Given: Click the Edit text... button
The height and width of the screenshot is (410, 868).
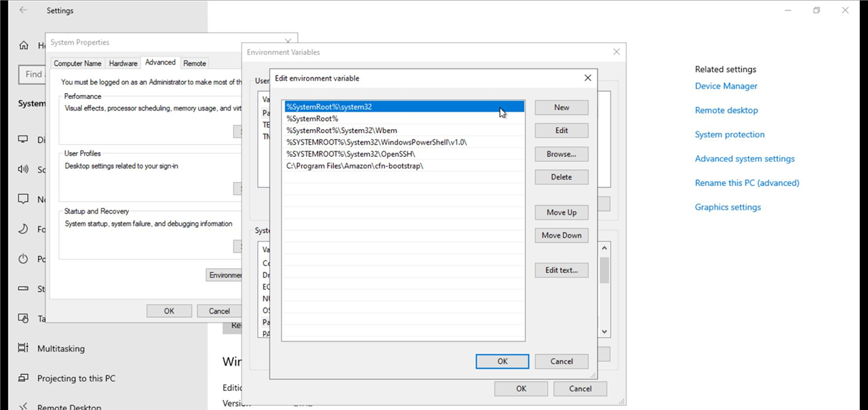Looking at the screenshot, I should pyautogui.click(x=561, y=270).
